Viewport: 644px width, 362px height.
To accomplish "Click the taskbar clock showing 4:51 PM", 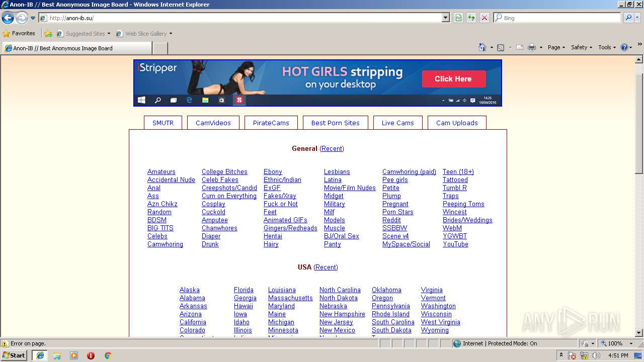I will [618, 355].
